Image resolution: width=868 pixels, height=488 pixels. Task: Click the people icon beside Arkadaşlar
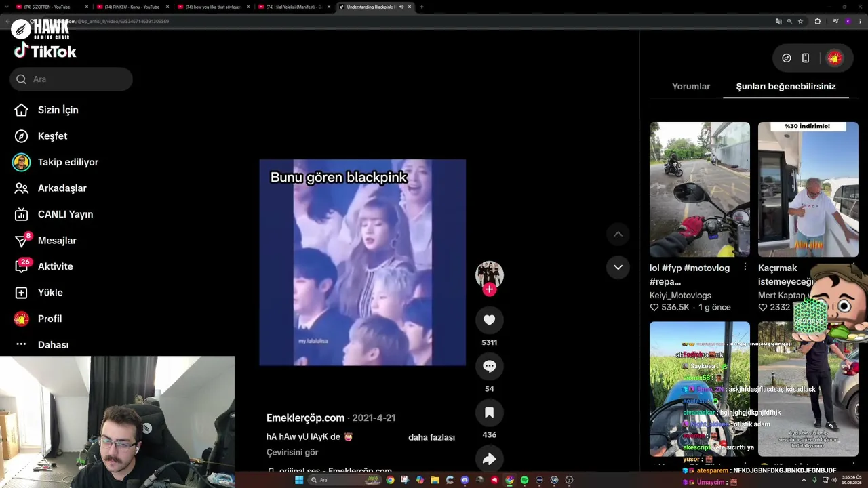(22, 188)
